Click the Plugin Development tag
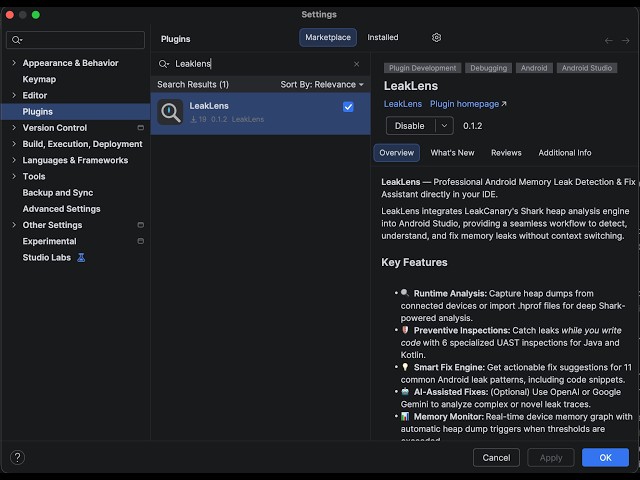This screenshot has height=480, width=640. pos(422,68)
